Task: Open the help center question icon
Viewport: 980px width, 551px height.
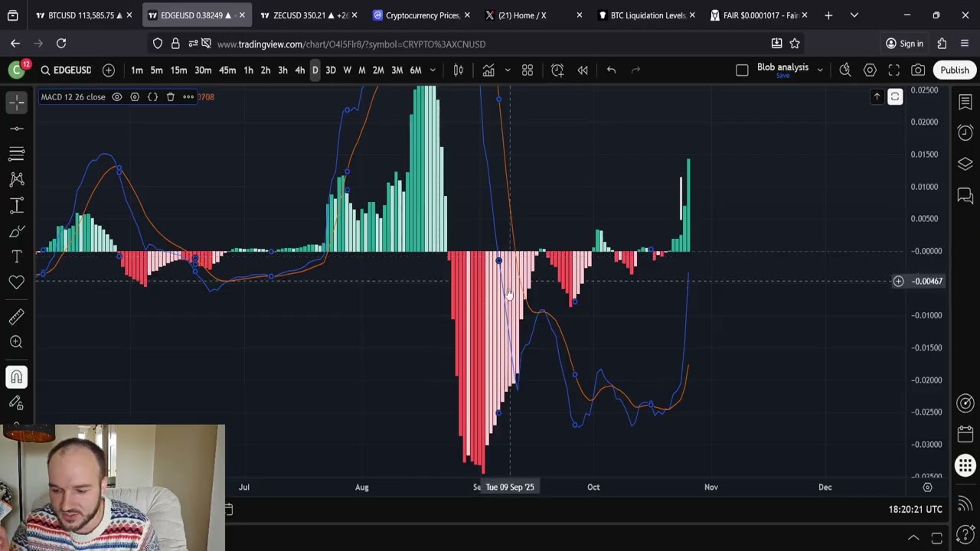Action: [965, 534]
